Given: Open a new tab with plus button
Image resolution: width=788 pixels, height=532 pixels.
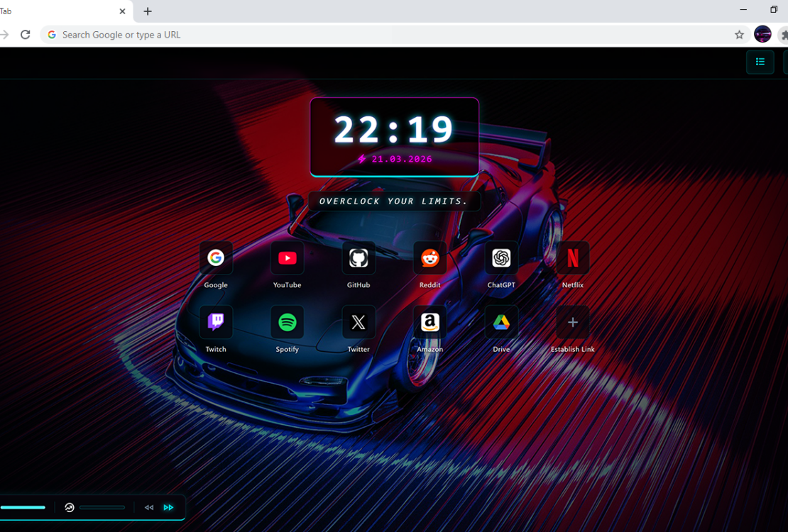Looking at the screenshot, I should tap(148, 11).
